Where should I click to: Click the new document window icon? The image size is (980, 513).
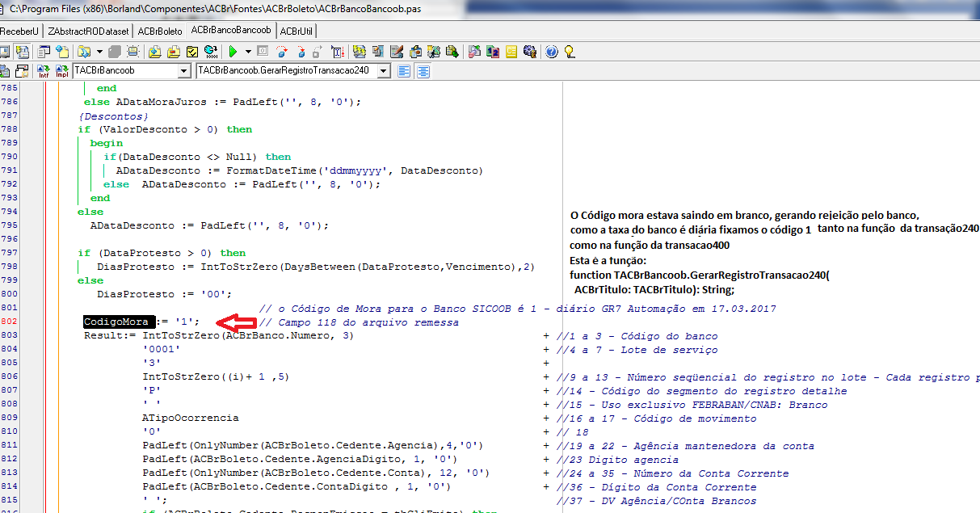click(44, 52)
